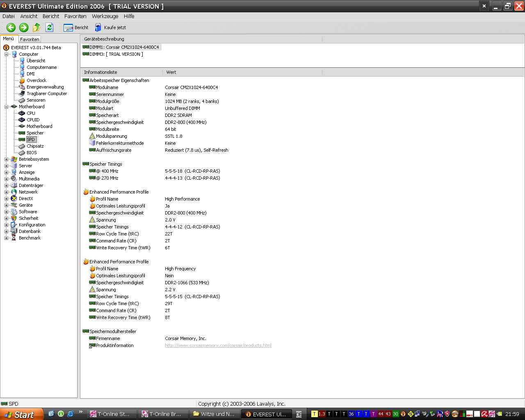
Task: Select Speicher in the tree
Action: coord(35,133)
